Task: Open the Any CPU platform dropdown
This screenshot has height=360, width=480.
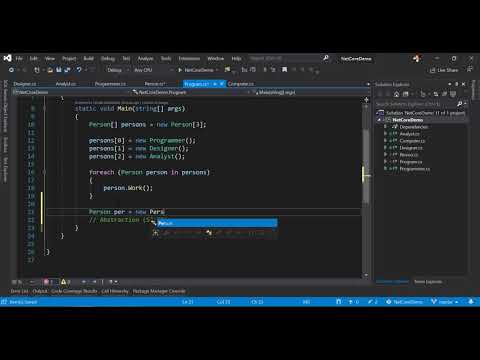Action: point(153,70)
